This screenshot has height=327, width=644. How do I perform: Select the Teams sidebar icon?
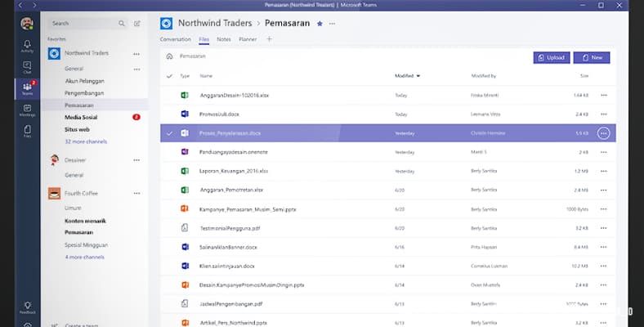(27, 88)
